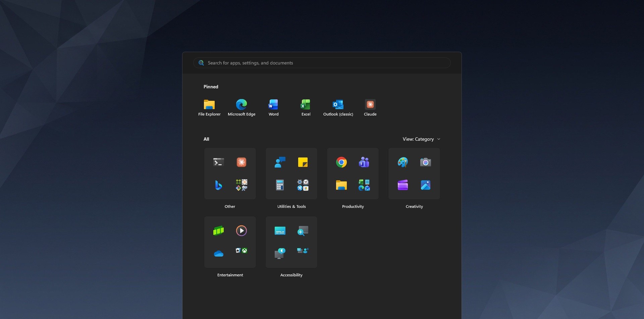
Task: Expand the Excel-Notepad-Edge cluster in Productivity
Action: 364,185
